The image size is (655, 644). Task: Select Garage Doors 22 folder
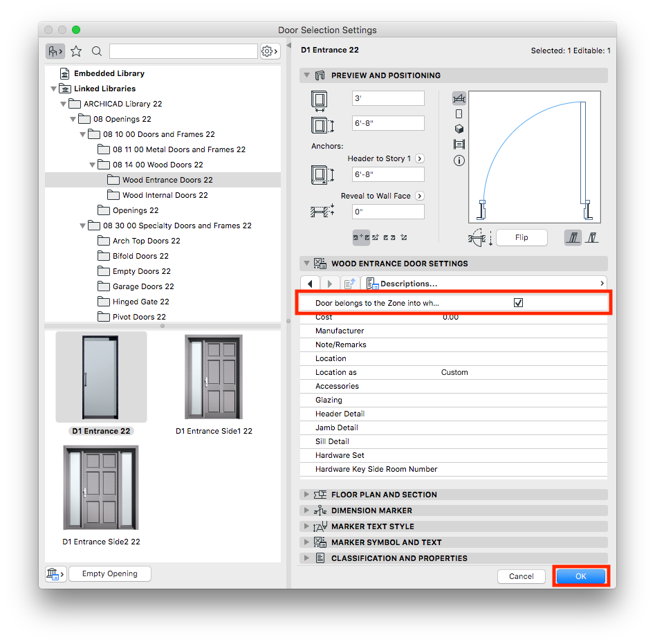143,286
